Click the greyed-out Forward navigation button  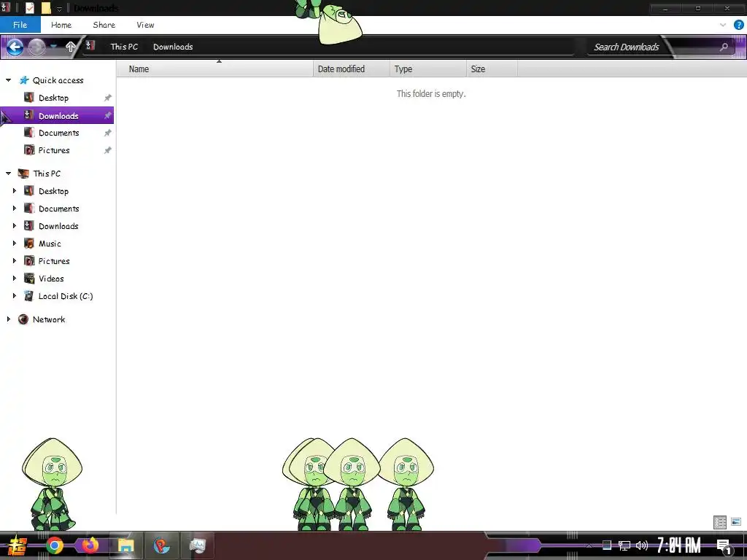[36, 47]
